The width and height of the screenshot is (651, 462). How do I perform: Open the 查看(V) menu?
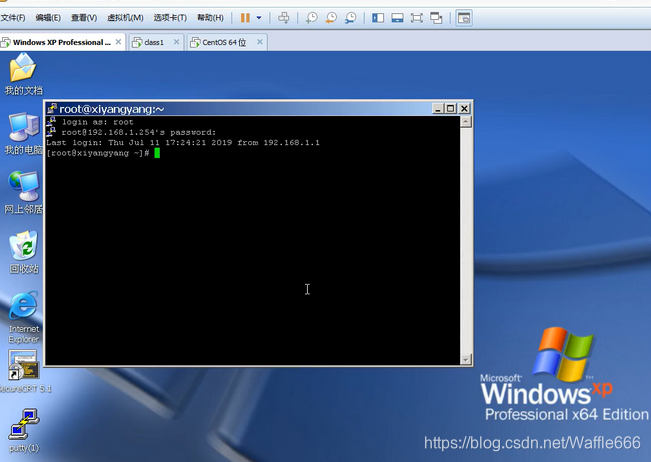[x=84, y=18]
